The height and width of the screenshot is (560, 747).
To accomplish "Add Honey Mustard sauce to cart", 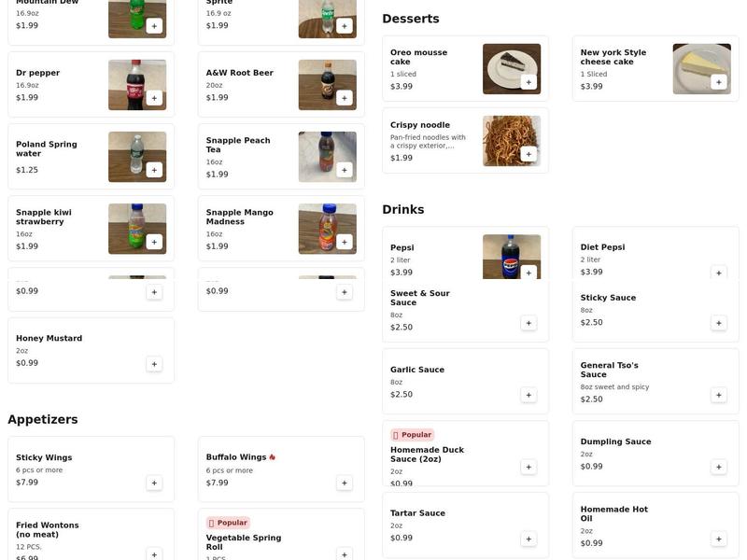I will click(x=154, y=364).
